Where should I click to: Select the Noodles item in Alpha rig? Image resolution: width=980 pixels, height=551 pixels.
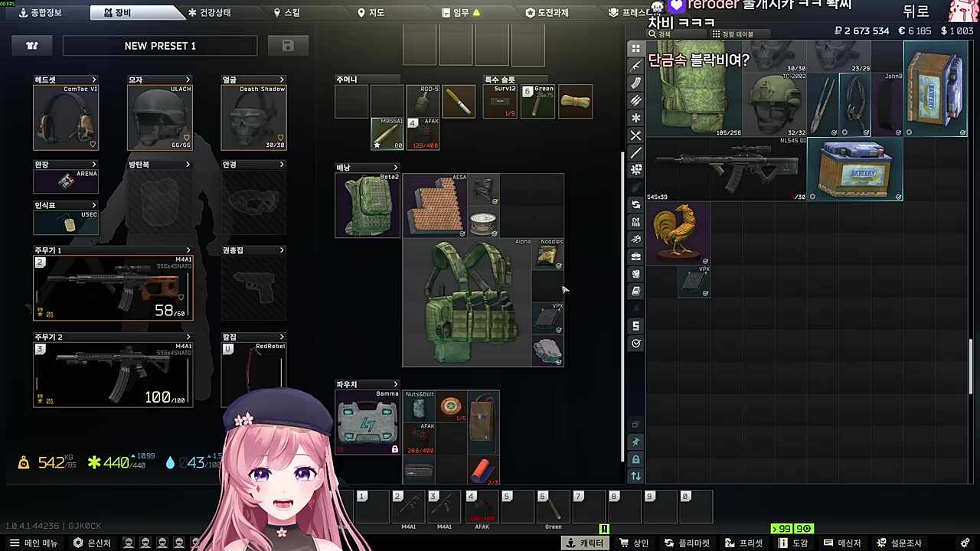(x=548, y=254)
